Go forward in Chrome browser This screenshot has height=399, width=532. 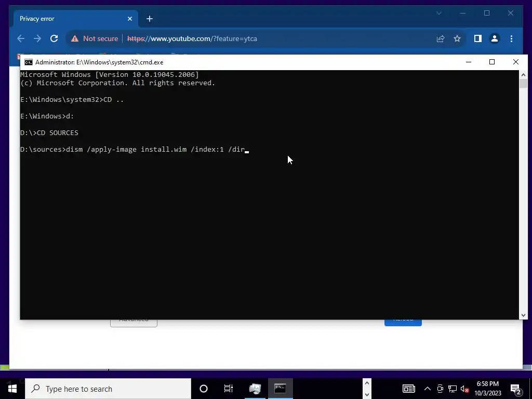click(37, 38)
